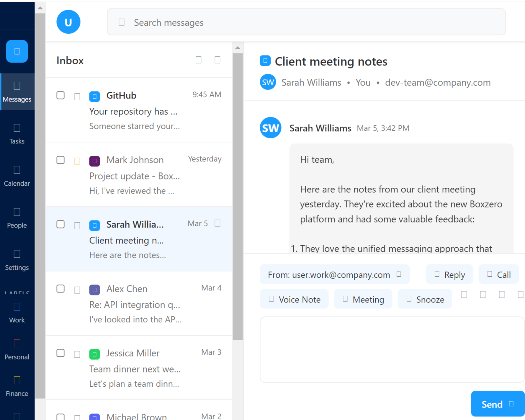Click Jessica Miller's green channel icon
Image resolution: width=525 pixels, height=420 pixels.
(x=94, y=354)
